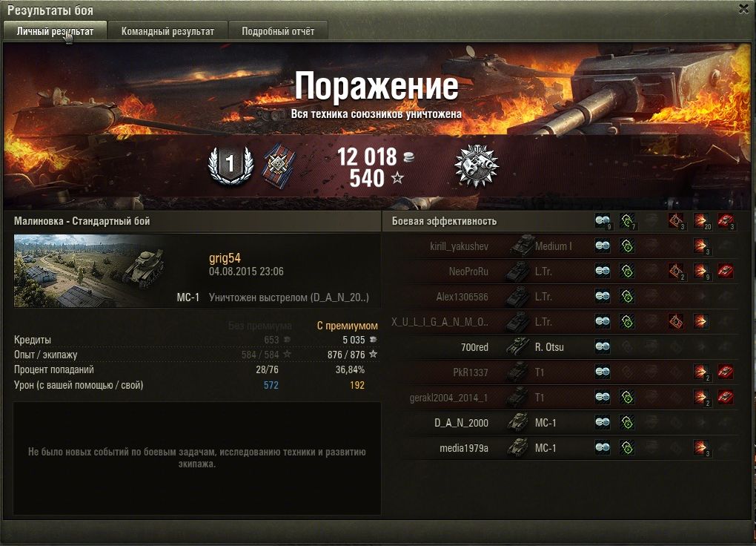This screenshot has height=546, width=756.
Task: Click the PkR1337 T1 tank row
Action: pyautogui.click(x=564, y=372)
